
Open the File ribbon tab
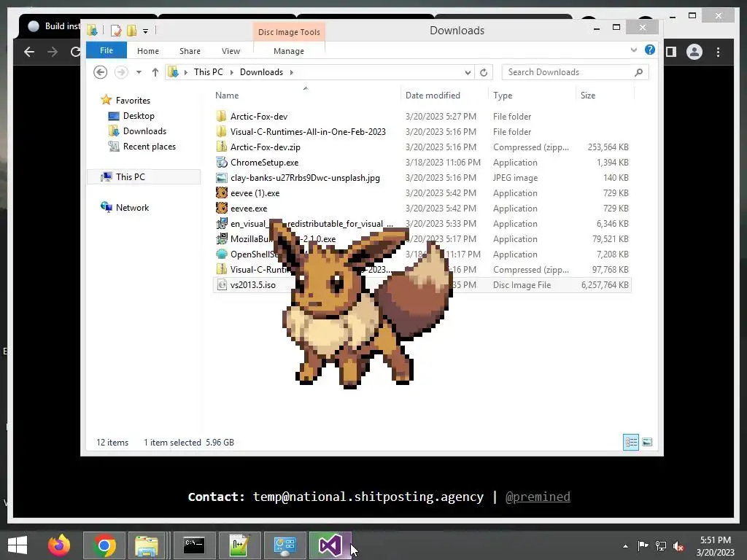pos(107,50)
